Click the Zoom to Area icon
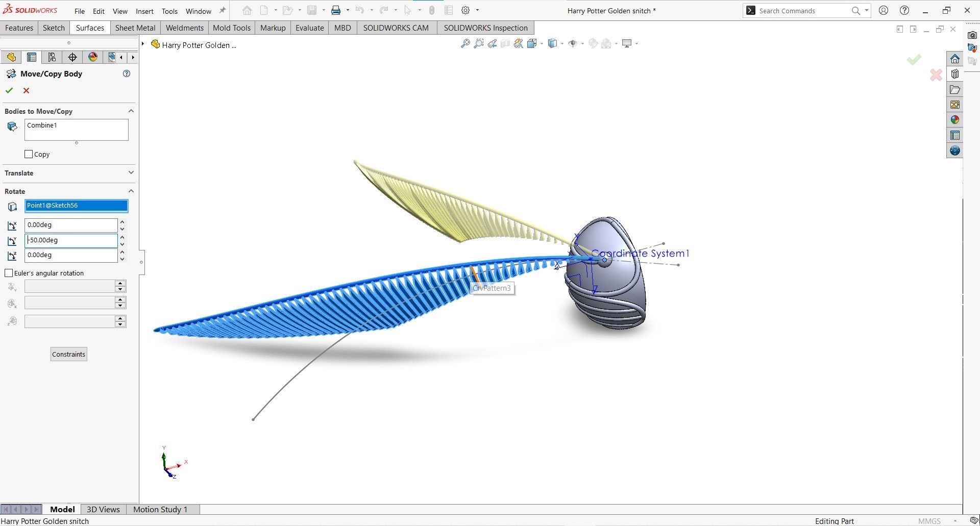The width and height of the screenshot is (980, 526). tap(478, 44)
